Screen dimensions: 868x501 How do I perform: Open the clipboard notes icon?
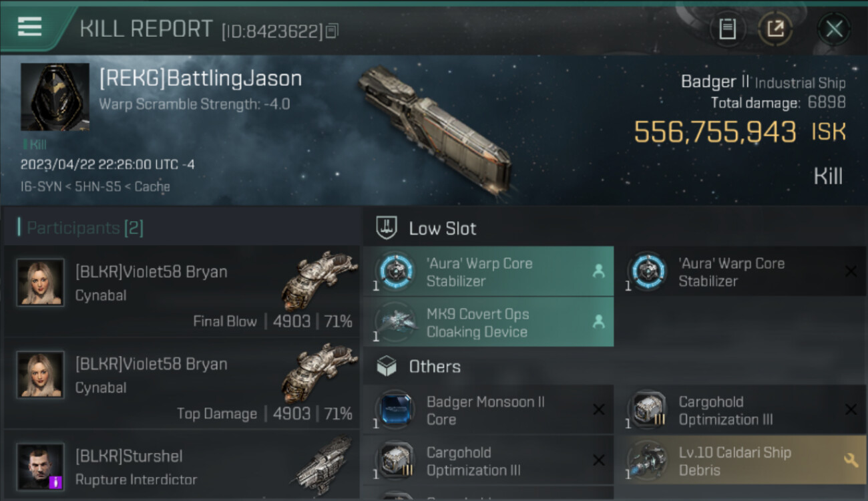[727, 29]
